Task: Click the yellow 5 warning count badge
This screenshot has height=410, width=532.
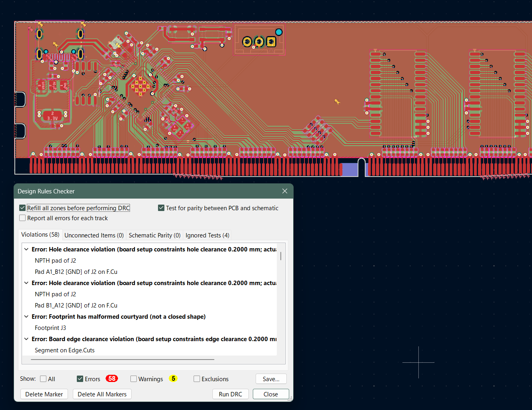Action: point(173,379)
